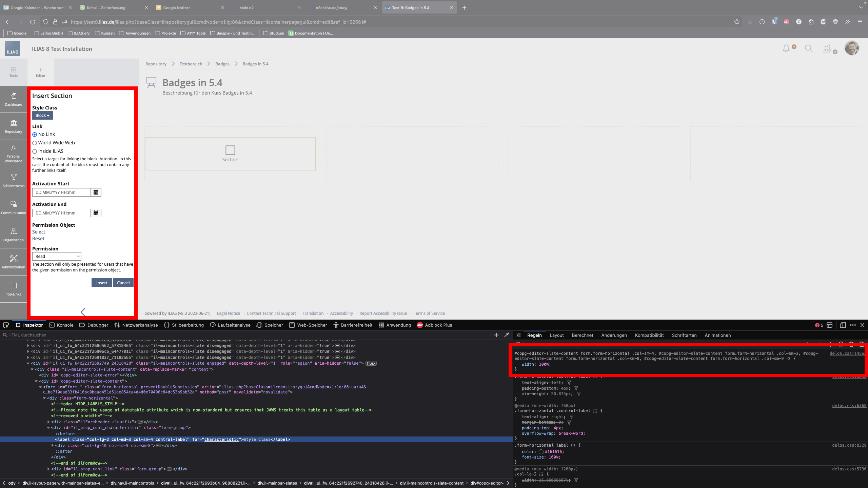Open the search magnifier icon in header
The width and height of the screenshot is (868, 488).
[809, 48]
